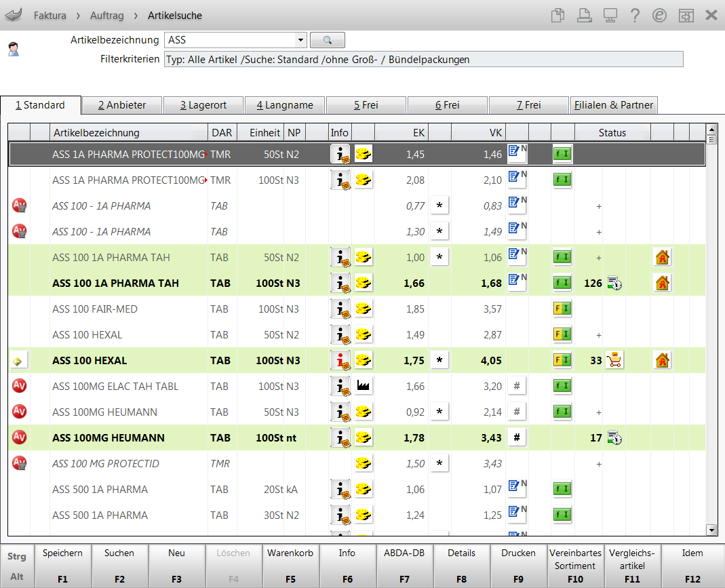Click yellow diamond icon in ASS 100 HEXAL row
The image size is (725, 588).
pos(18,361)
